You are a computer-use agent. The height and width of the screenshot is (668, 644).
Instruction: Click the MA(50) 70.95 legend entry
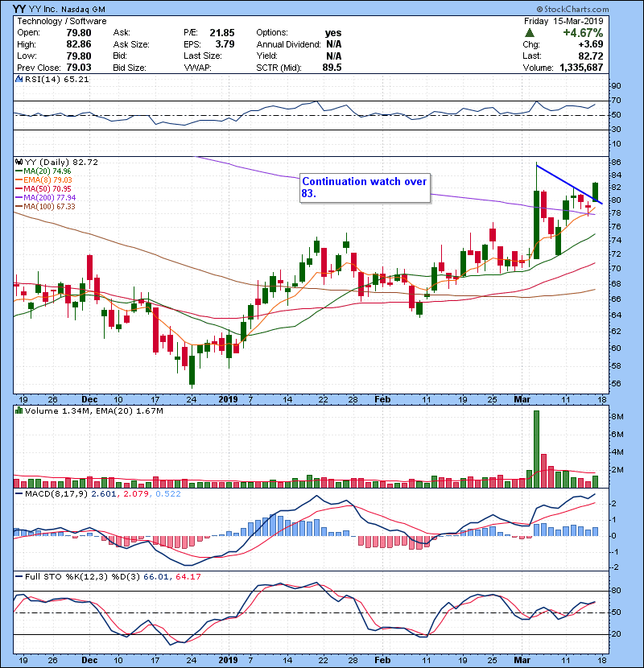point(43,188)
